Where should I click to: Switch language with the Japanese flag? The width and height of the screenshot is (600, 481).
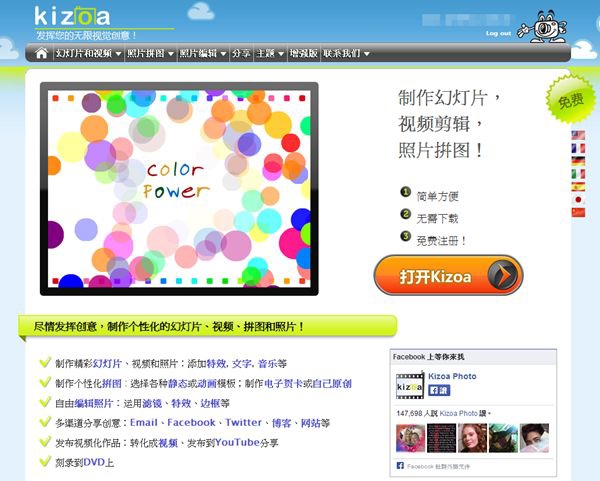578,200
